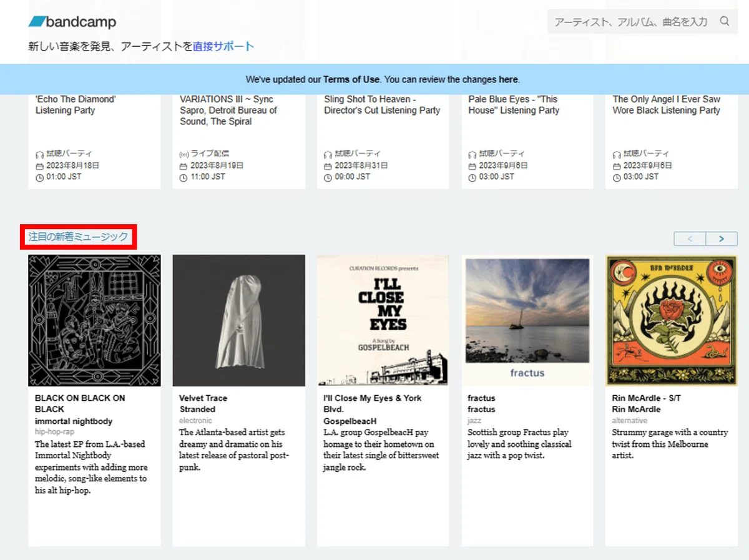Screen dimensions: 749x560
Task: Open the BLACK ON BLACK ON BLACK cover
Action: tap(94, 320)
